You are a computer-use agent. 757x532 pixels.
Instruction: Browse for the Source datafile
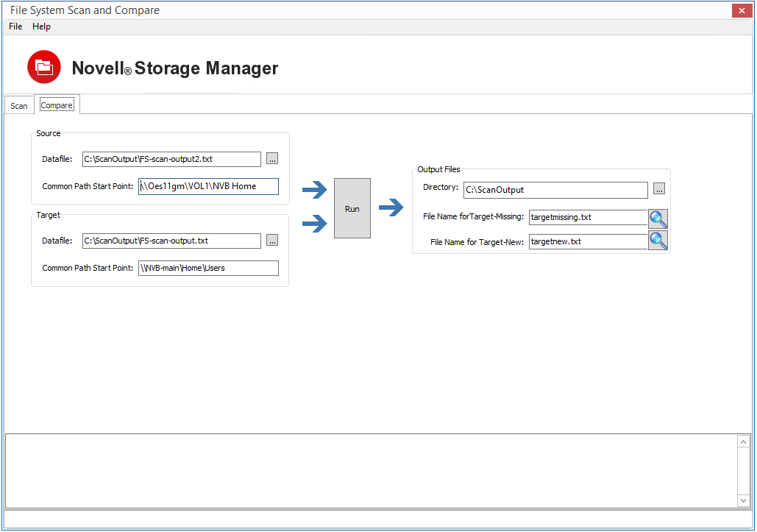272,159
